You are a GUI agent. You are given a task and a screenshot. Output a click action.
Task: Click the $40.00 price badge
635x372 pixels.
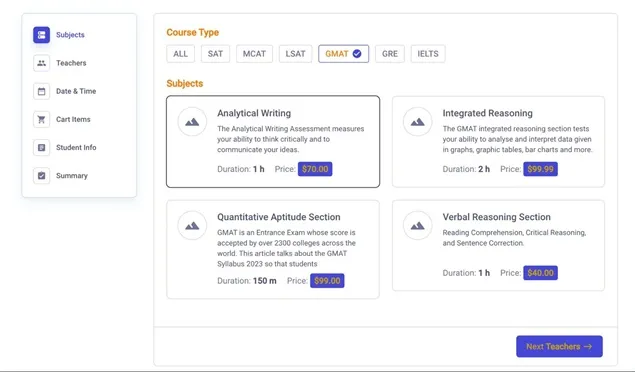[x=540, y=273]
